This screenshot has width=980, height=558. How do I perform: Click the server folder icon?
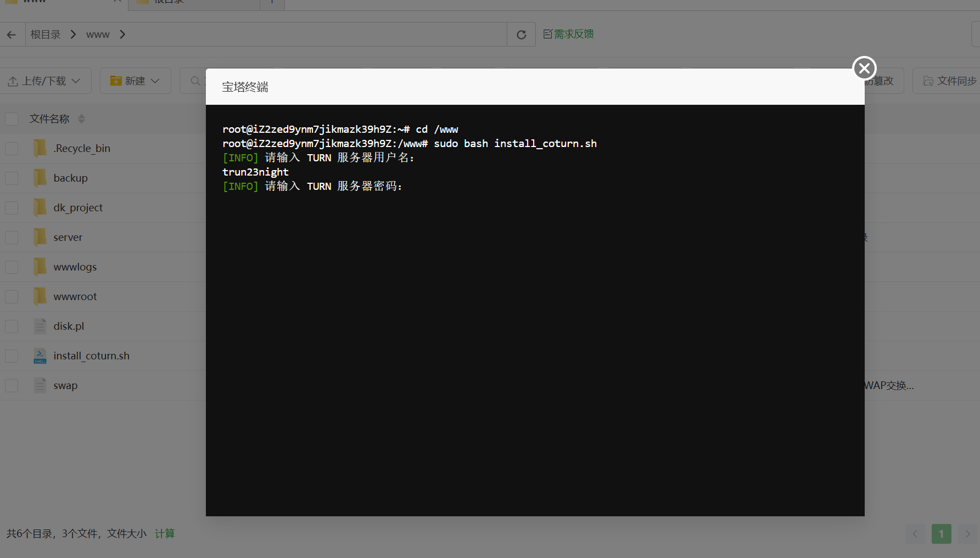(40, 237)
